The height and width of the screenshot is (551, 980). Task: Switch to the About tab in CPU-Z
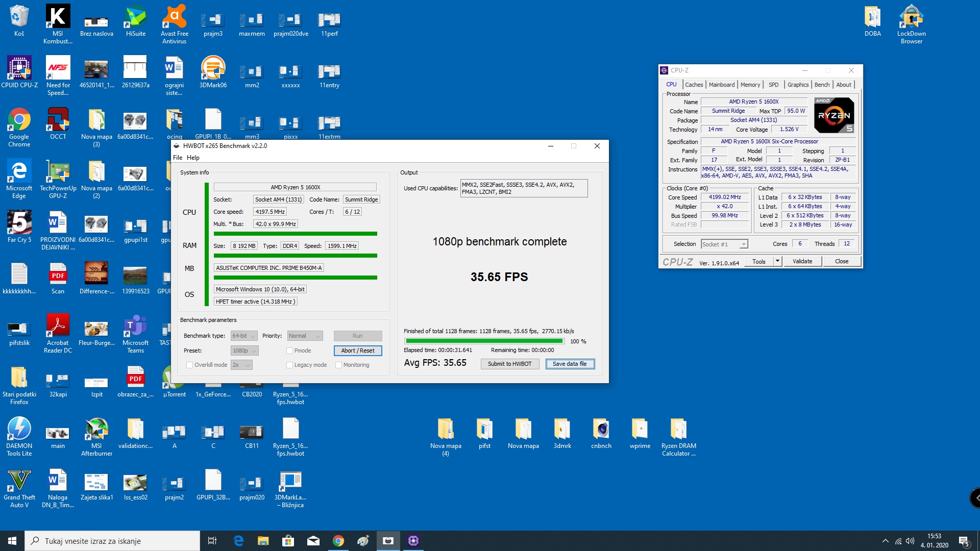pos(843,85)
